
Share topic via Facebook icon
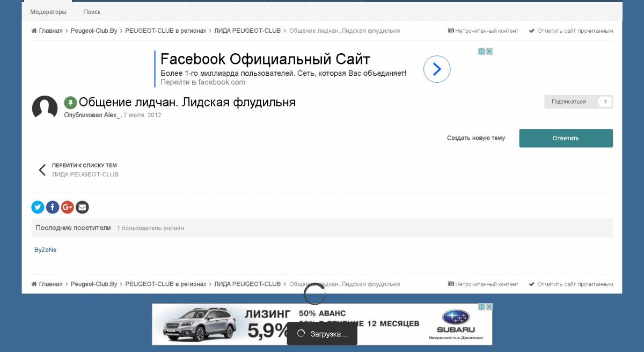click(53, 207)
